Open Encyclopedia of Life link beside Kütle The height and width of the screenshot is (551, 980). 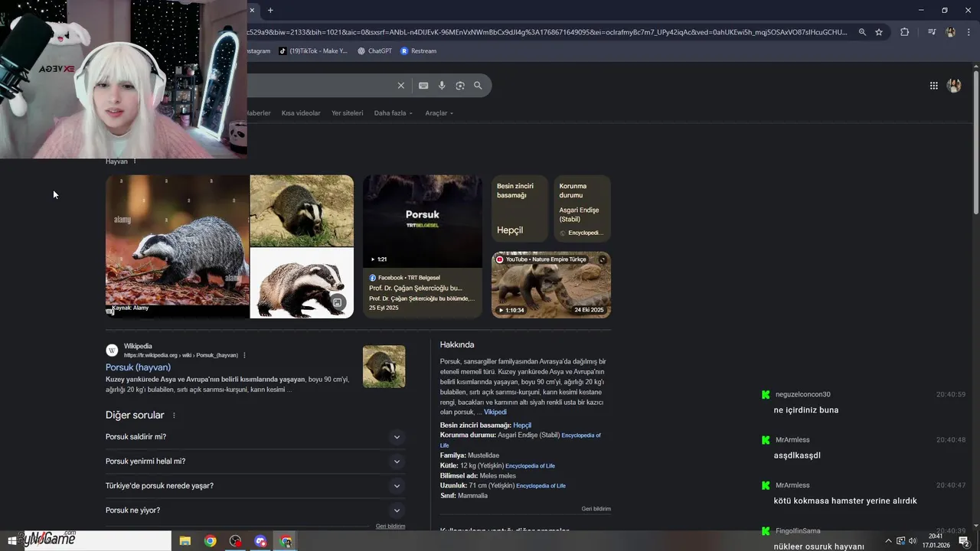[530, 466]
